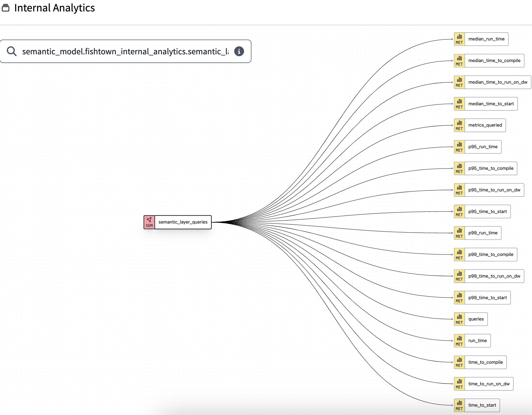Click the info circle in the search bar
Screen dimensions: 532x415
pos(239,51)
